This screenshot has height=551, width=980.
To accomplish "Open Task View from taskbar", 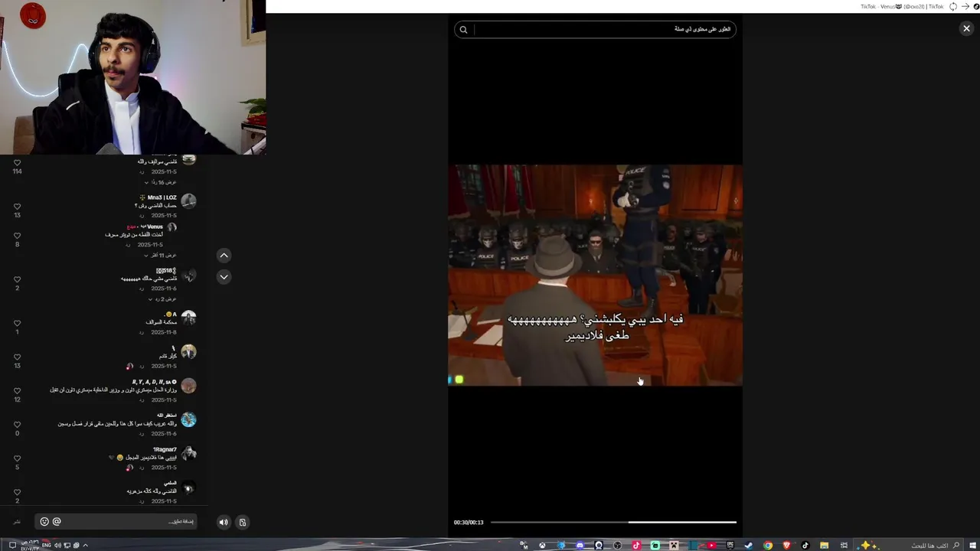I will click(x=844, y=545).
